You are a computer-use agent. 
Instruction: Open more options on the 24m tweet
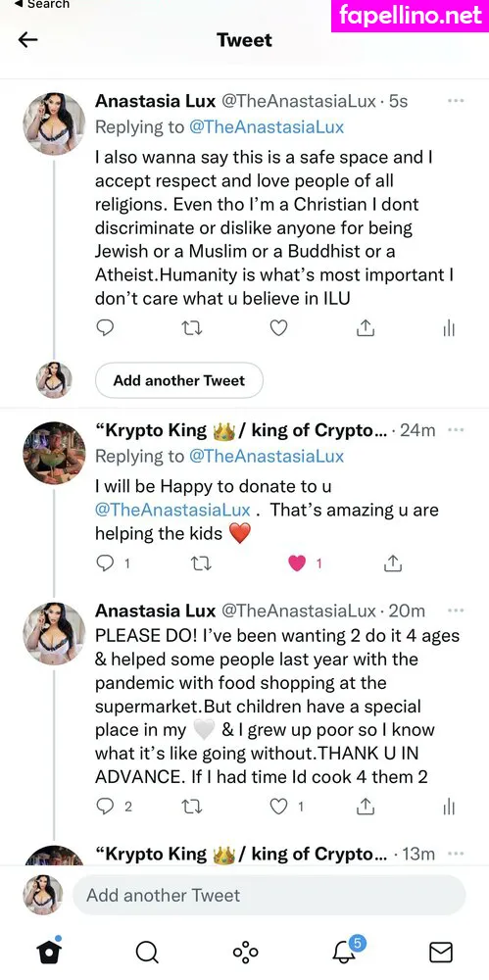click(457, 430)
